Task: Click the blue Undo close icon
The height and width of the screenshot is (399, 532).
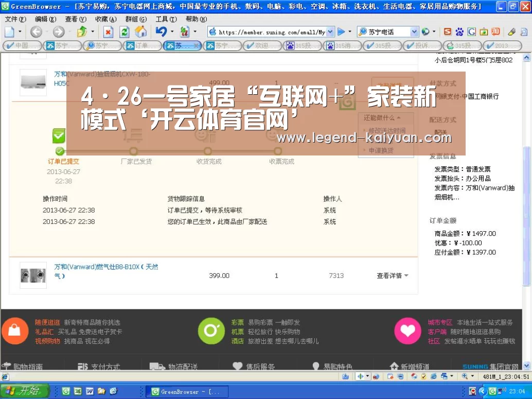Action: (x=161, y=31)
